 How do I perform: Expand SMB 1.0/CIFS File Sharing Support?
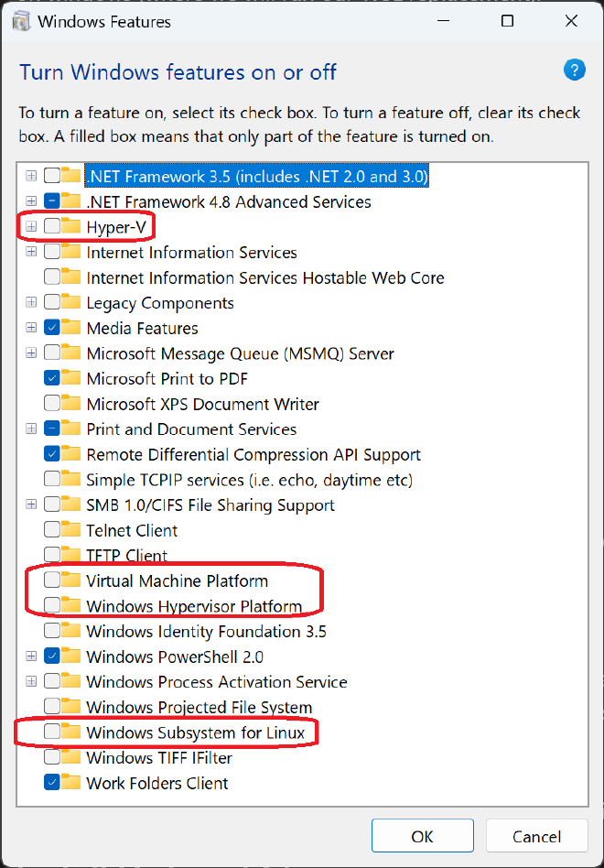click(x=31, y=505)
